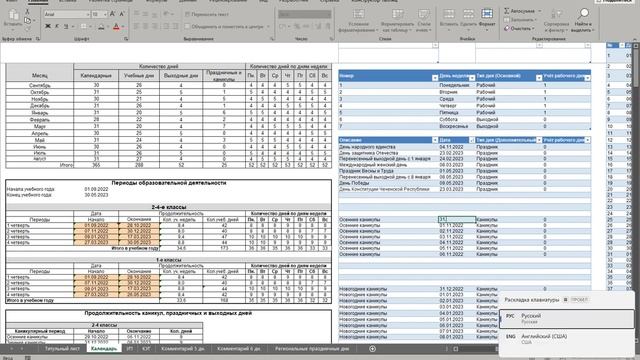Screen dimensions: 640x360
Task: Click the Copy icon in the clipboard group
Action: [27, 20]
